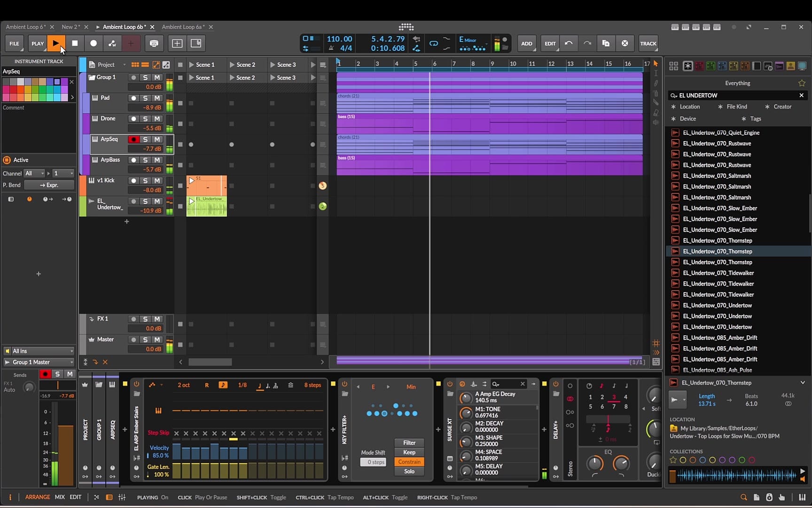Click the tempo field 110.00
Viewport: 812px width, 508px height.
pos(339,39)
